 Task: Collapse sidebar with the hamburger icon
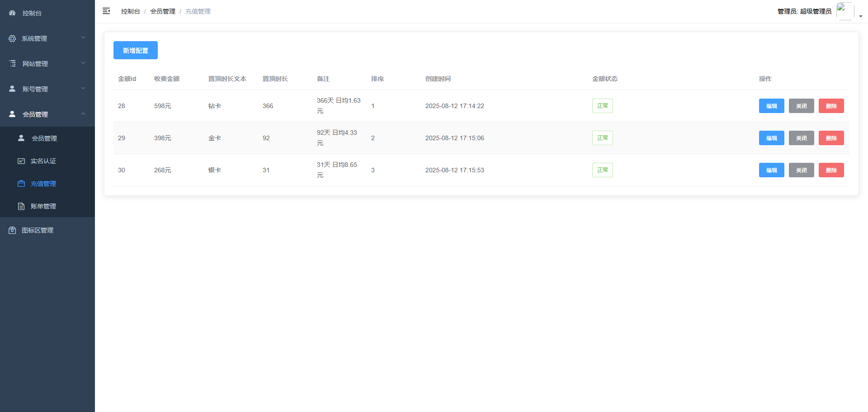click(106, 11)
